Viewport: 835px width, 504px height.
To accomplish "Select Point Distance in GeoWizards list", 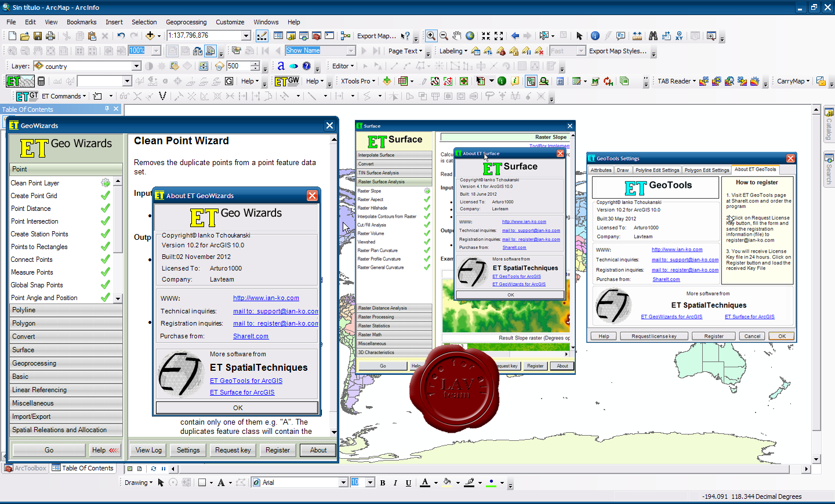I will pos(31,209).
